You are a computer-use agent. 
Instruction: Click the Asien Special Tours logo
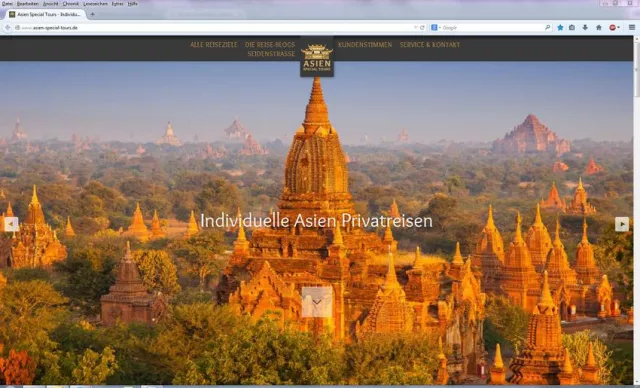coord(317,58)
